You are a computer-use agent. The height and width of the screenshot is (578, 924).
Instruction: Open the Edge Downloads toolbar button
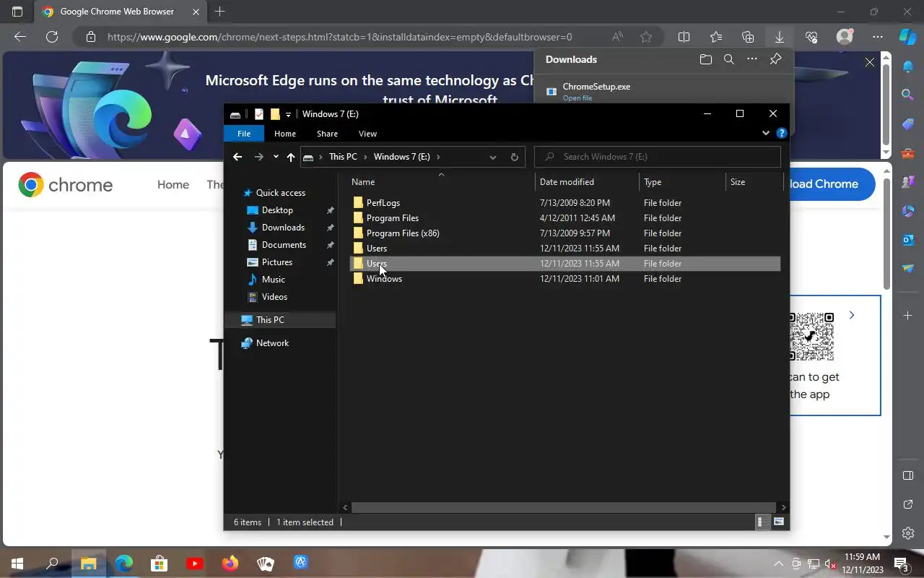point(780,37)
